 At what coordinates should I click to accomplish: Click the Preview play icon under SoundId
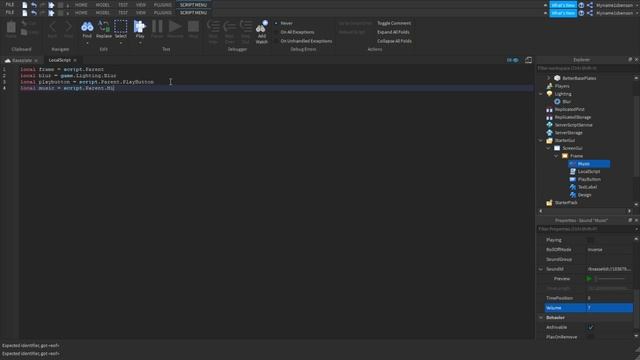coord(589,279)
